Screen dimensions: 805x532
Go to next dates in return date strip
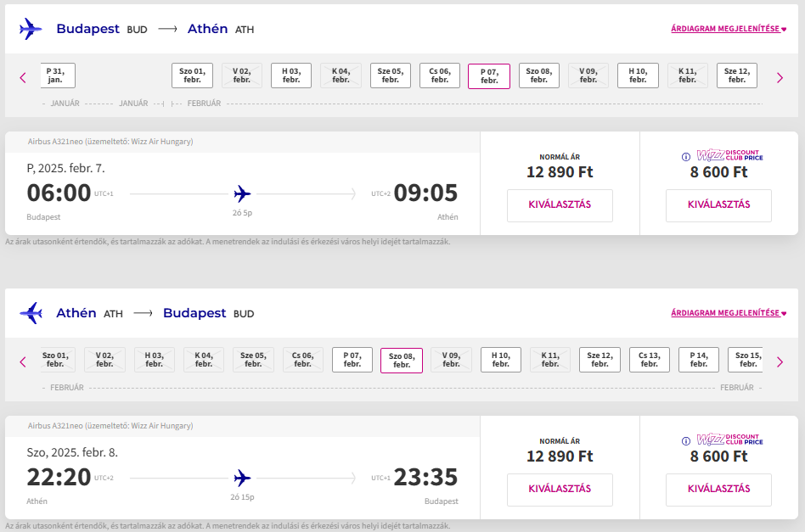coord(780,361)
